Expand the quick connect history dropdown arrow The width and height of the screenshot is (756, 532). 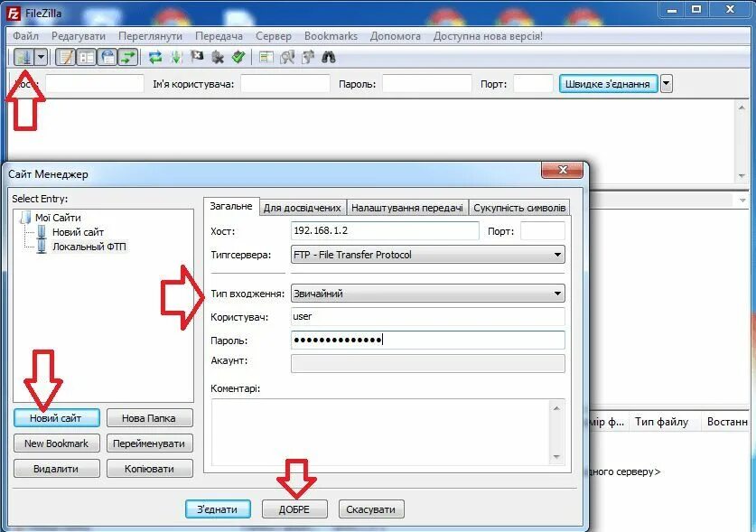pyautogui.click(x=667, y=84)
